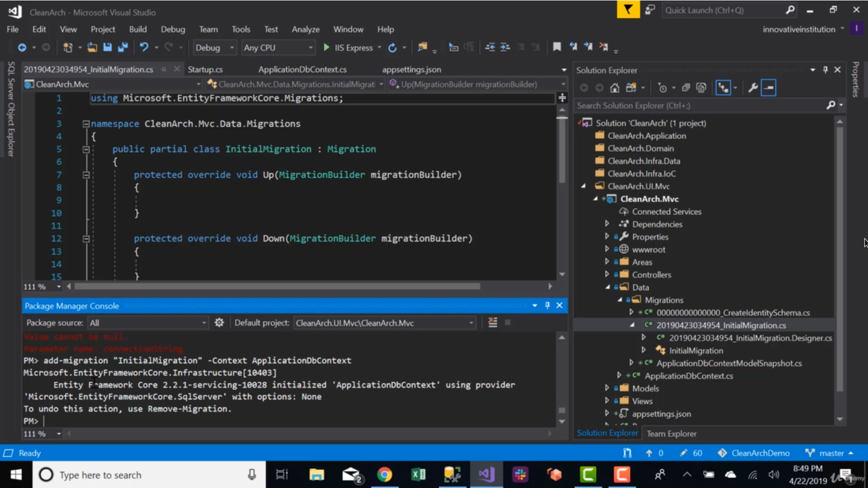This screenshot has height=488, width=868.
Task: Collapse the Migrations folder in Solution Explorer
Action: (619, 300)
